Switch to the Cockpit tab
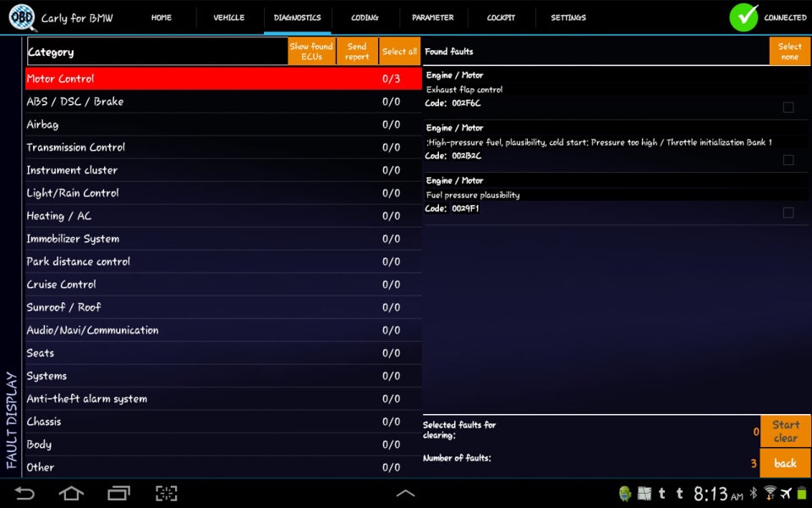Viewport: 812px width, 508px height. [501, 18]
